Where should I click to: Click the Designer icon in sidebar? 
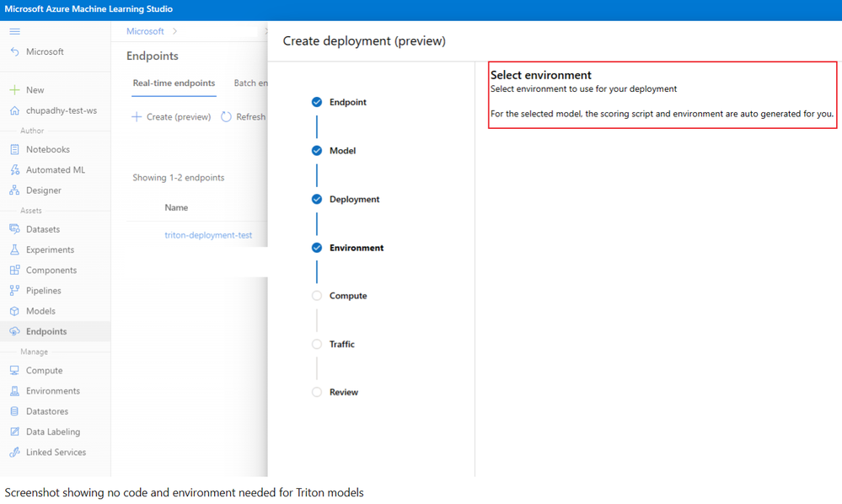[14, 190]
